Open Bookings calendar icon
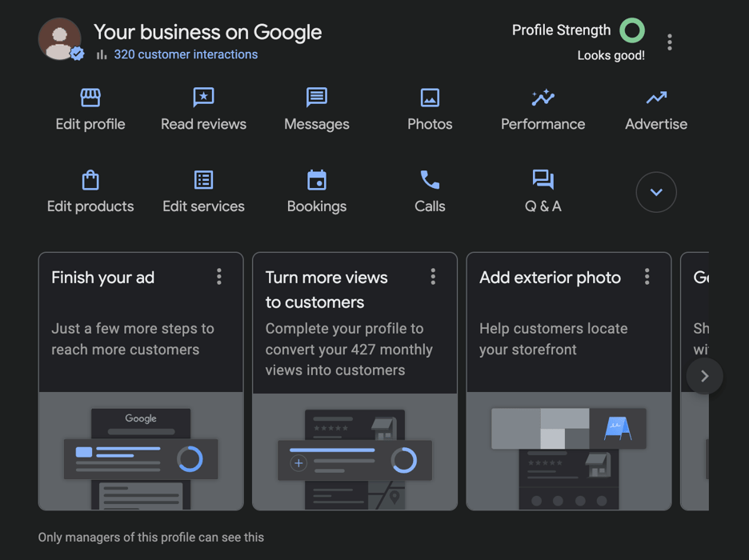The image size is (749, 560). [x=317, y=180]
